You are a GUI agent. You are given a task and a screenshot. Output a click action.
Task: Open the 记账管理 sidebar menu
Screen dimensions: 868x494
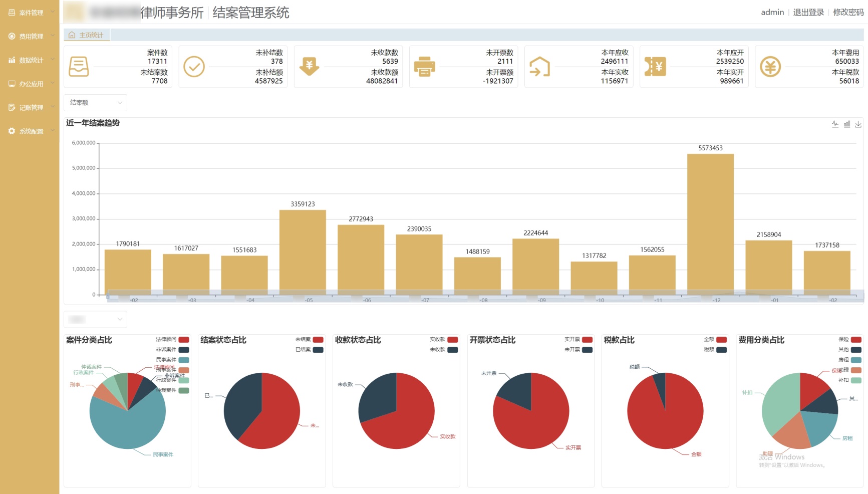(30, 107)
